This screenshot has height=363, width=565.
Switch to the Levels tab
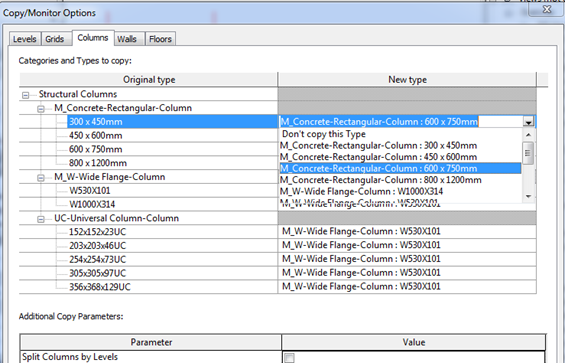[25, 39]
